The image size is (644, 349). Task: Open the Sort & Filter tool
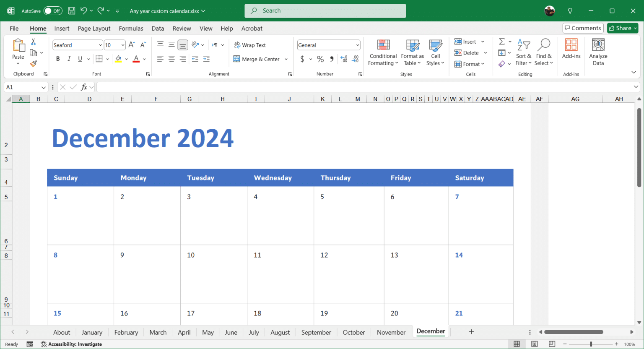pos(524,52)
